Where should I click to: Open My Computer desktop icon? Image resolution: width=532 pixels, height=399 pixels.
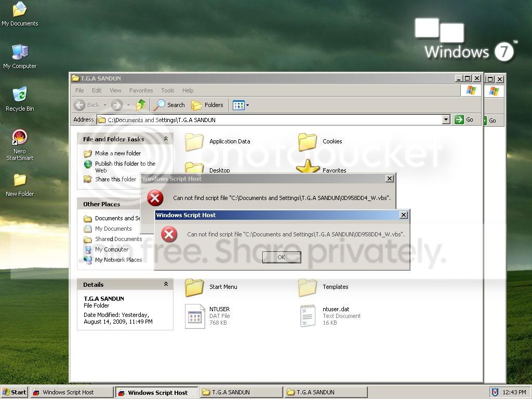tap(20, 57)
